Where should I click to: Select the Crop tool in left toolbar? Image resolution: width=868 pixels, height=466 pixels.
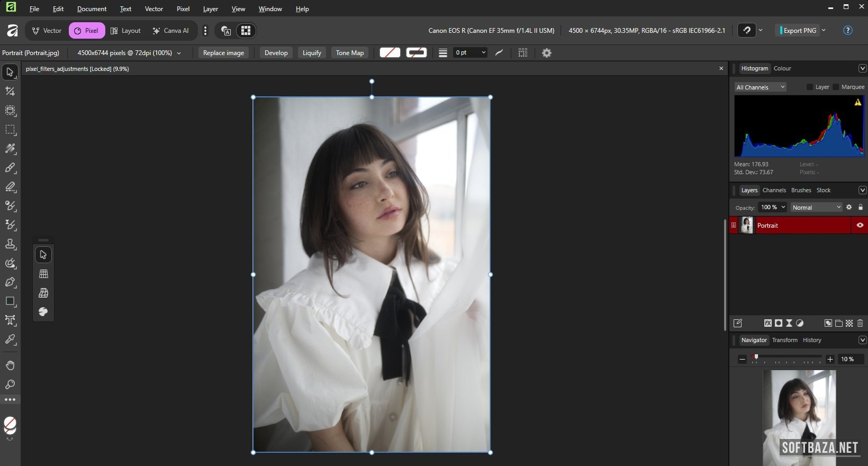coord(10,92)
